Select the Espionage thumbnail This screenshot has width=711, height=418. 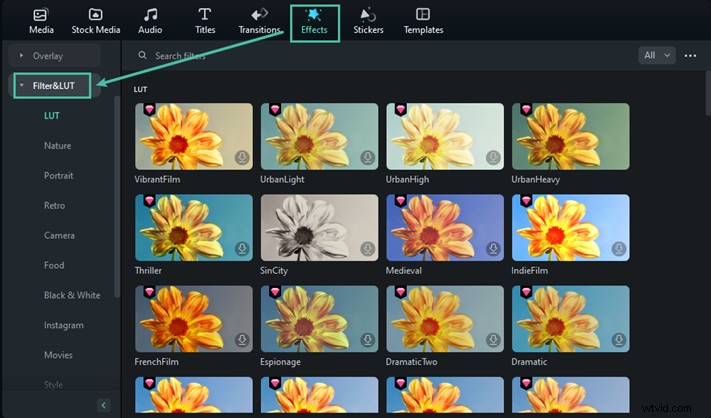320,319
